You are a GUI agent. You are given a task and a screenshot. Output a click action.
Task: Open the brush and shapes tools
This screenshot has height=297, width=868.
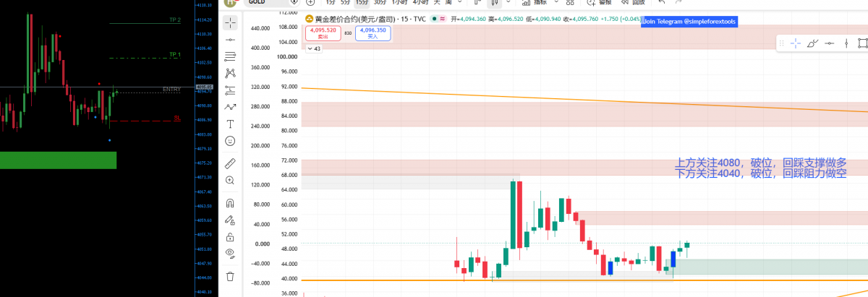(230, 107)
